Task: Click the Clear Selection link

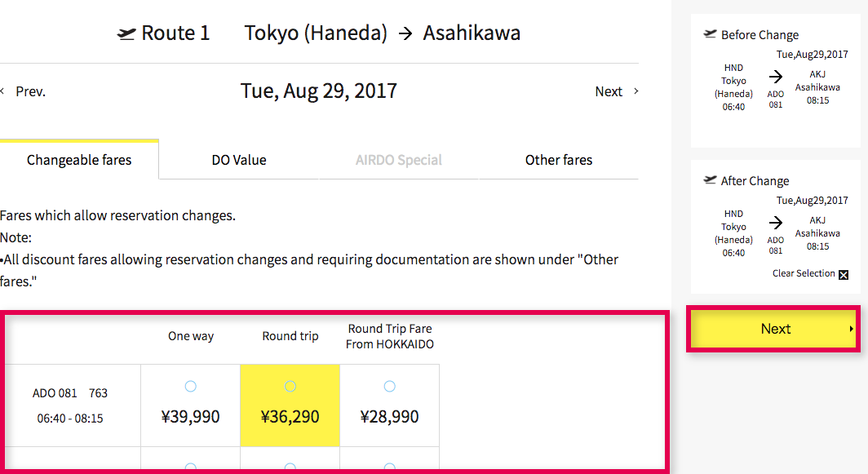Action: 804,273
